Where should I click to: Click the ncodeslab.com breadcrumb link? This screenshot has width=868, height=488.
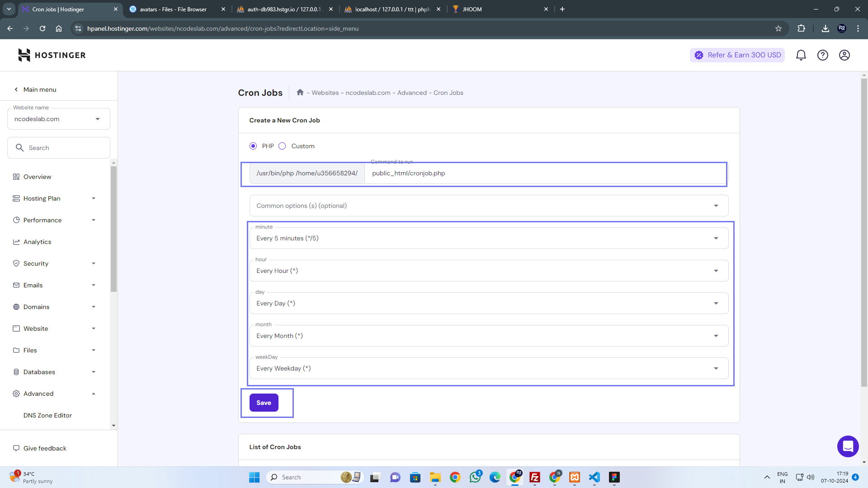point(368,93)
